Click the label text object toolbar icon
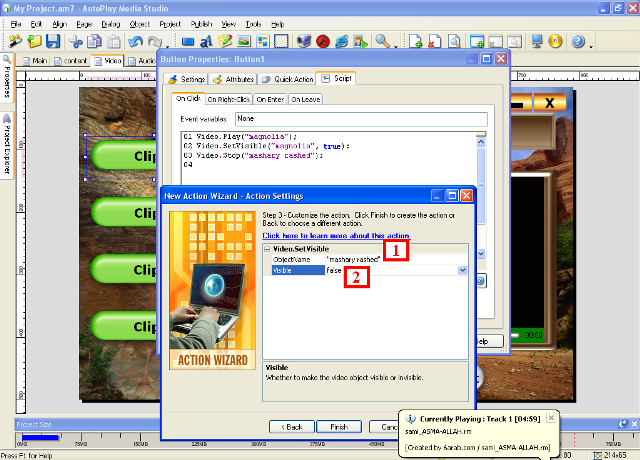Image resolution: width=640 pixels, height=460 pixels. click(x=205, y=42)
